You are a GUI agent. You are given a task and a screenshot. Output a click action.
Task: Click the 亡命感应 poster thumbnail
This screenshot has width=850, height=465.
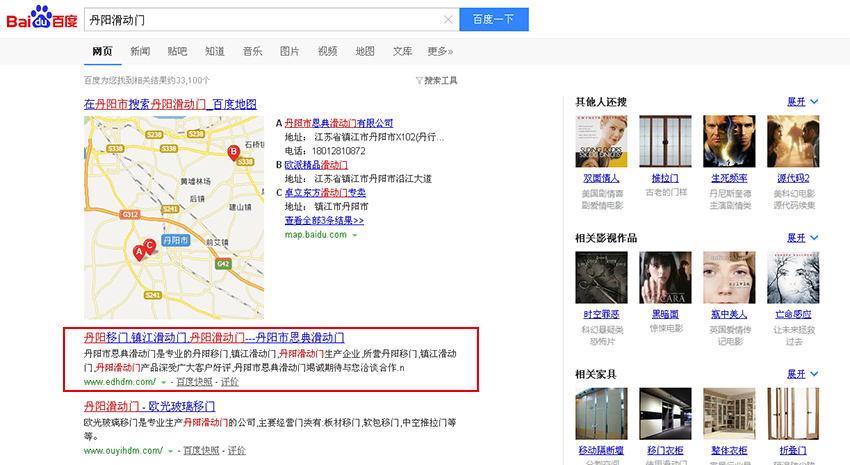click(793, 277)
